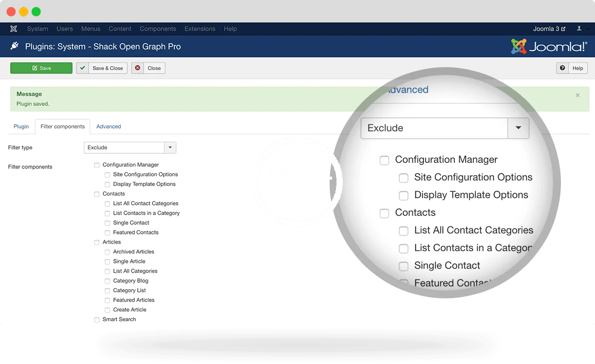Open the System menu
595x364 pixels.
pyautogui.click(x=37, y=29)
